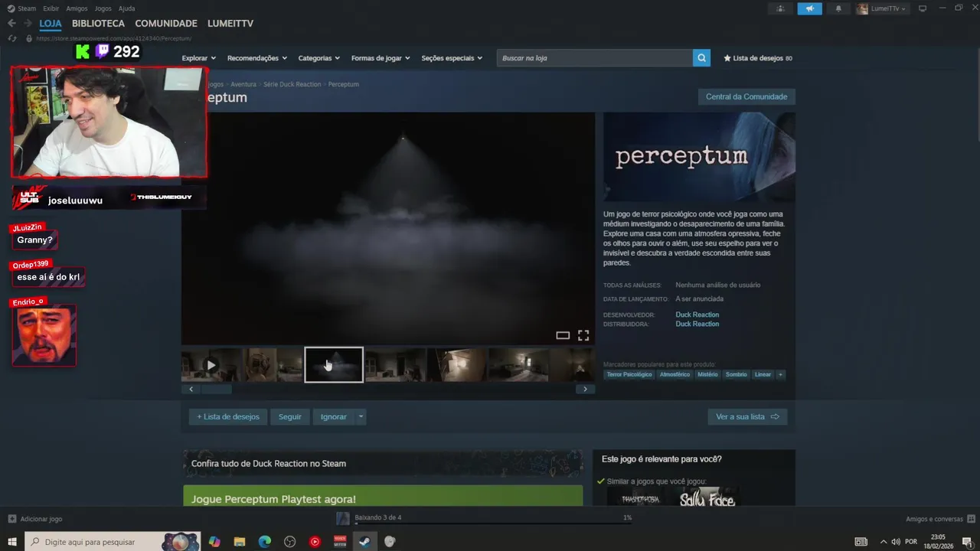Open the Exibir menu
The image size is (980, 551).
(51, 8)
